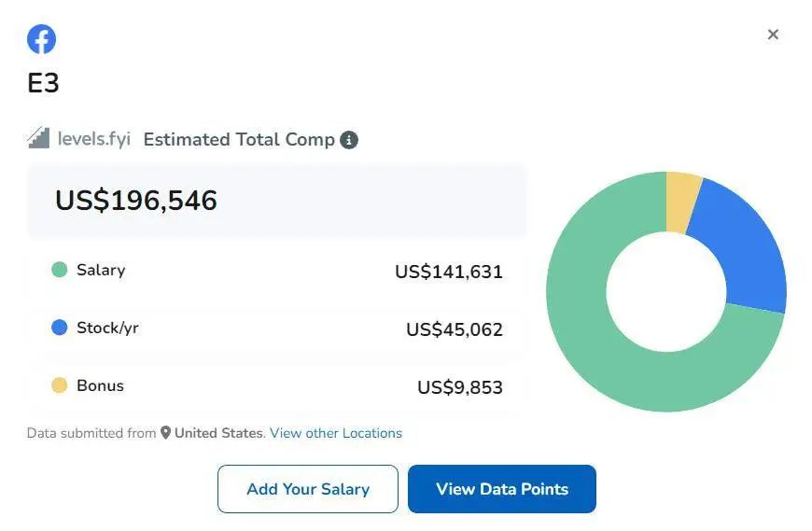Select the blue Stock/yr legend dot
The height and width of the screenshot is (531, 812).
click(x=60, y=328)
